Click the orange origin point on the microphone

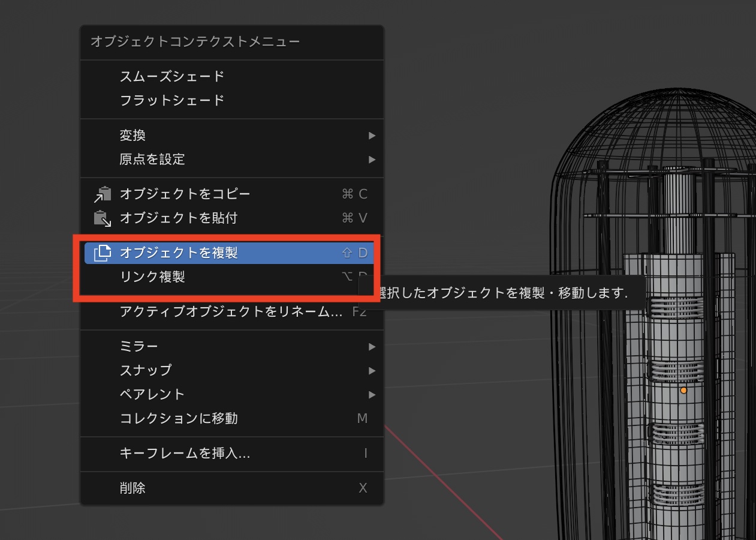[x=683, y=390]
